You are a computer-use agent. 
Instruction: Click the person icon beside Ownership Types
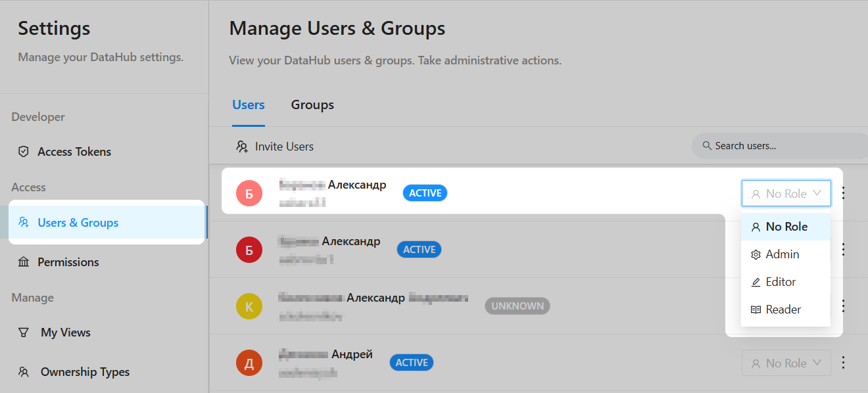click(24, 372)
